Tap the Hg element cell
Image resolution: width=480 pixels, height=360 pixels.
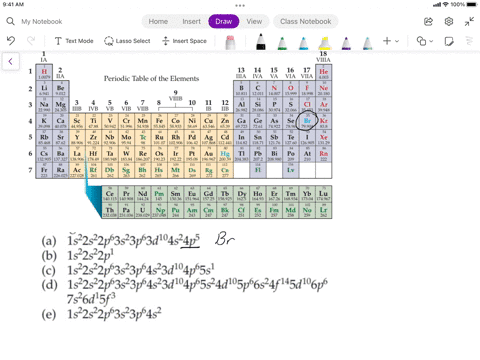pos(225,154)
